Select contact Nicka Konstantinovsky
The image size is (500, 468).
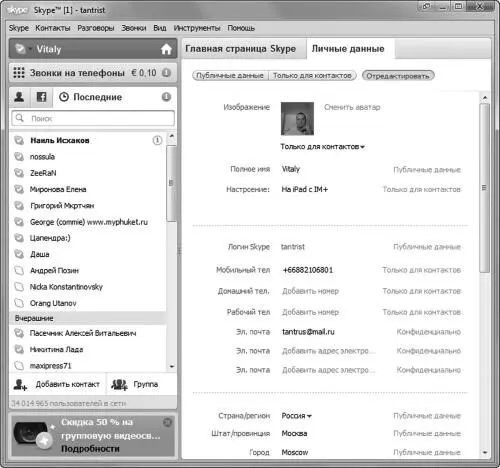tap(87, 287)
